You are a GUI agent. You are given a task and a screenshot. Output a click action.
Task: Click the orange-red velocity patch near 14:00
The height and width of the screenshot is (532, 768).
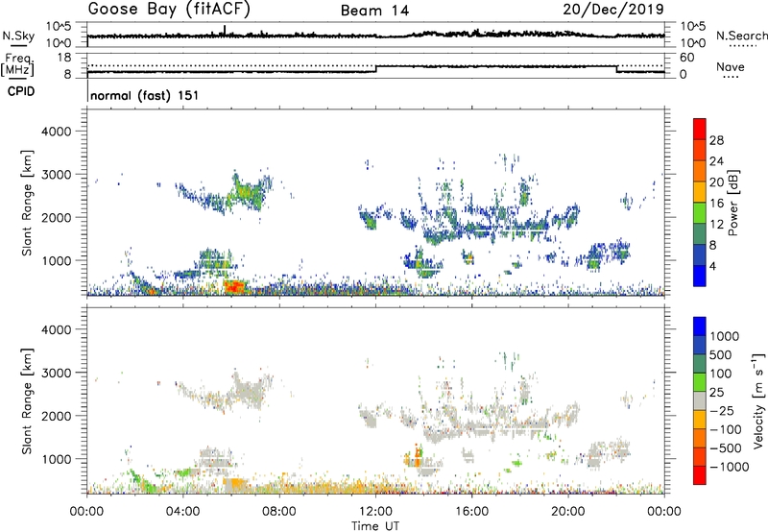418,453
